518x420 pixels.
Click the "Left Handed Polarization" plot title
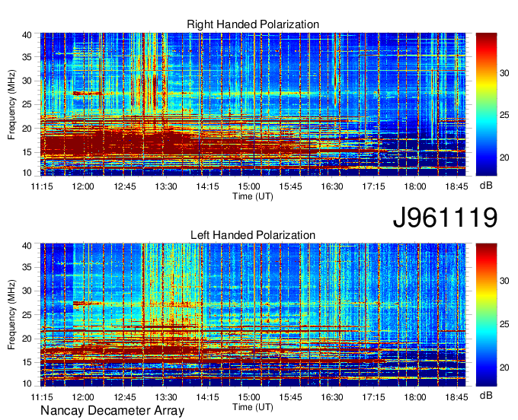pyautogui.click(x=253, y=235)
